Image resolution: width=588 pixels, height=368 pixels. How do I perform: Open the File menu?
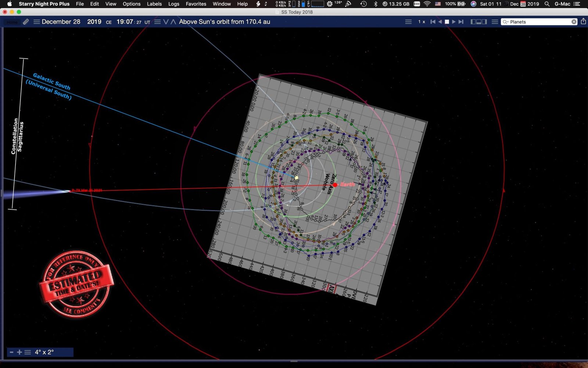pyautogui.click(x=80, y=4)
